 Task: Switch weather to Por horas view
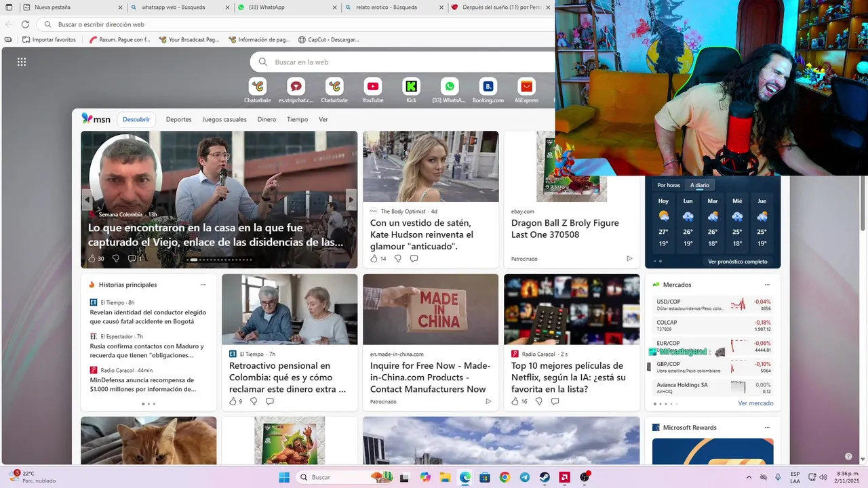pyautogui.click(x=669, y=185)
